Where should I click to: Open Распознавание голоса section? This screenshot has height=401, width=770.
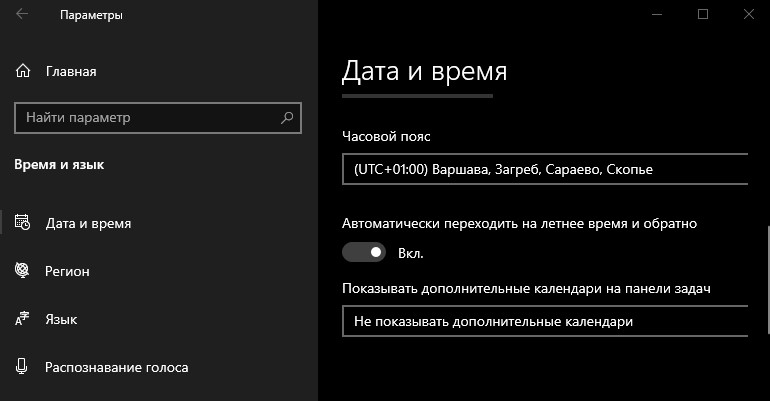pos(116,368)
